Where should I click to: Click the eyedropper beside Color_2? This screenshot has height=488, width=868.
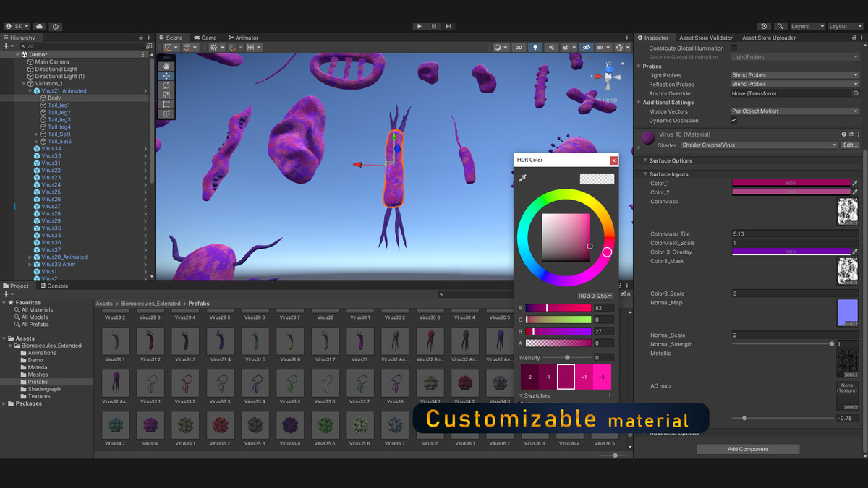(x=856, y=192)
